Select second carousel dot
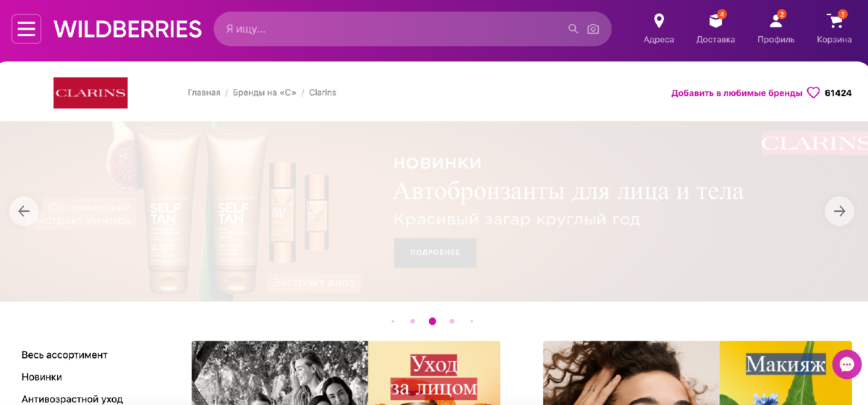The image size is (868, 405). coord(412,321)
